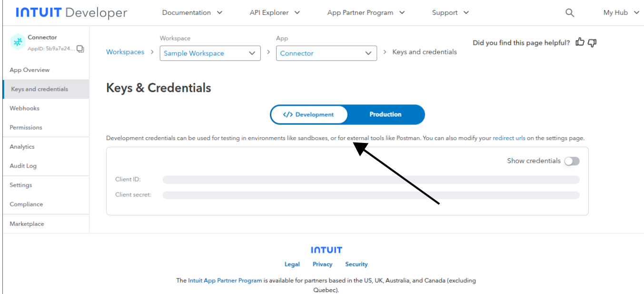The width and height of the screenshot is (644, 294).
Task: Open the Connector app dropdown
Action: pyautogui.click(x=326, y=53)
